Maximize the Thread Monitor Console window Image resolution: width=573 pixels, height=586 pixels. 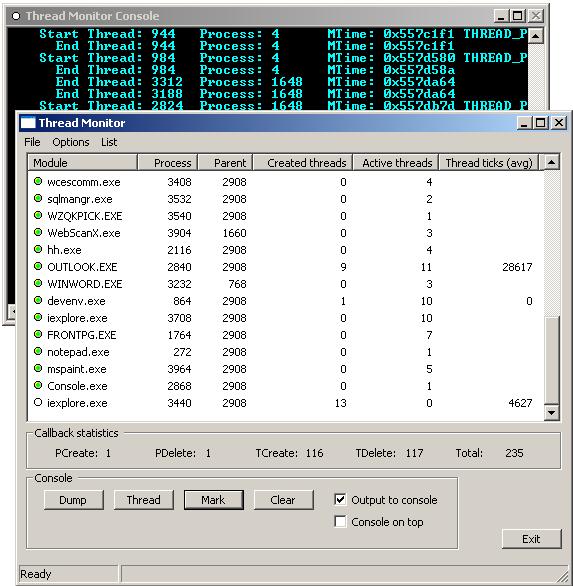click(x=518, y=16)
